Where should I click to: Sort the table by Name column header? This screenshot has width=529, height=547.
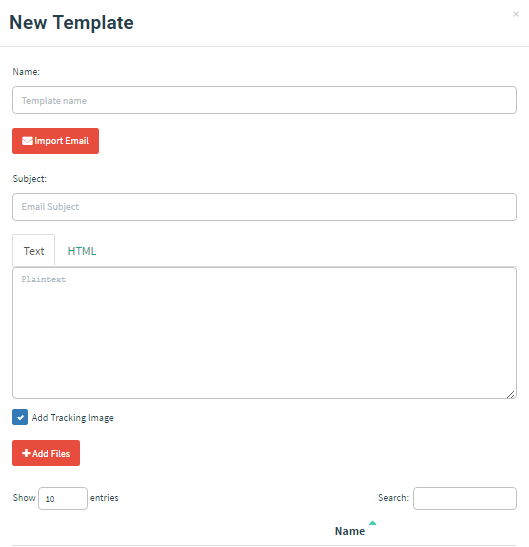tap(350, 531)
